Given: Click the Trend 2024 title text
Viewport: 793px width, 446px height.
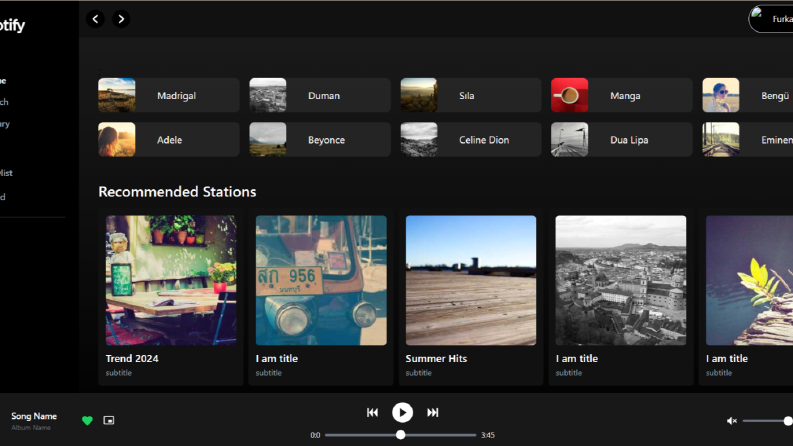Looking at the screenshot, I should click(132, 359).
